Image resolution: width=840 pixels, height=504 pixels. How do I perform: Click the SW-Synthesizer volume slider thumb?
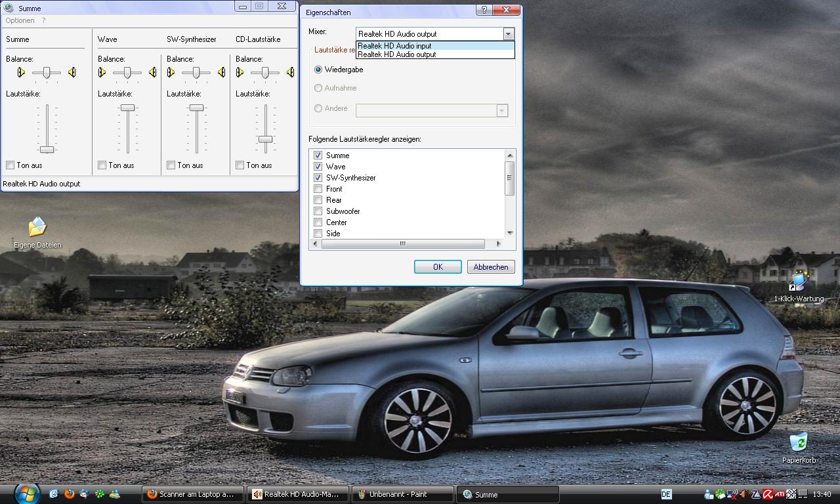(x=196, y=108)
